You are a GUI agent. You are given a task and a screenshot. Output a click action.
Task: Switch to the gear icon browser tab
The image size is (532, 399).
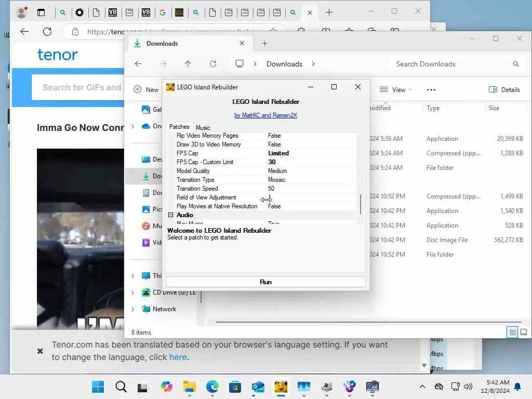pyautogui.click(x=79, y=12)
